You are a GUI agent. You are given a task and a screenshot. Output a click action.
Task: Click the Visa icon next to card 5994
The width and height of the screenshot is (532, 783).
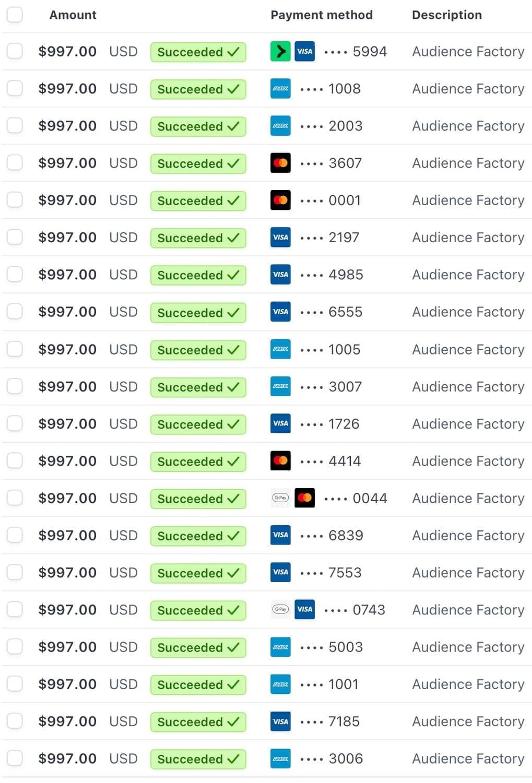[x=304, y=51]
